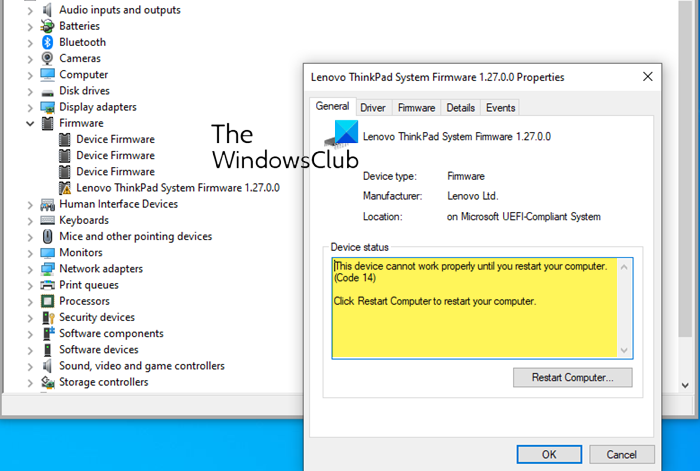Click the Display adapters icon

(x=47, y=107)
